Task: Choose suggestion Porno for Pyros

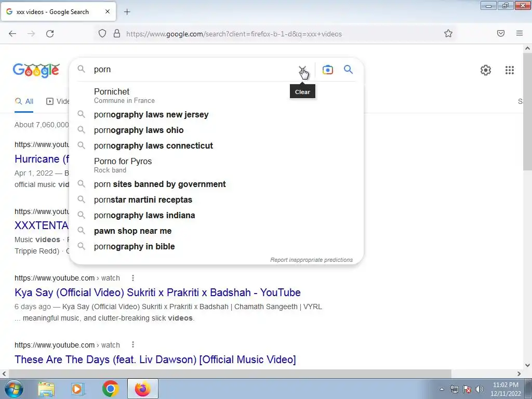Action: (x=216, y=165)
